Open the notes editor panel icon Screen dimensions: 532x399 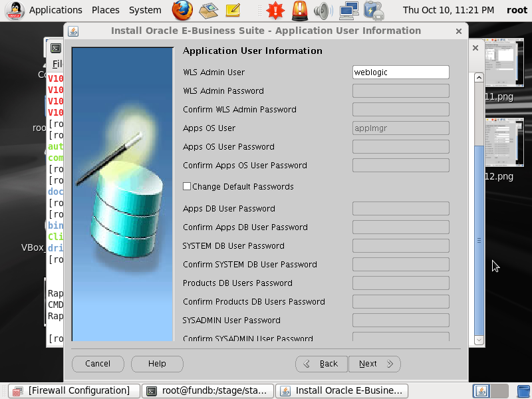point(233,10)
